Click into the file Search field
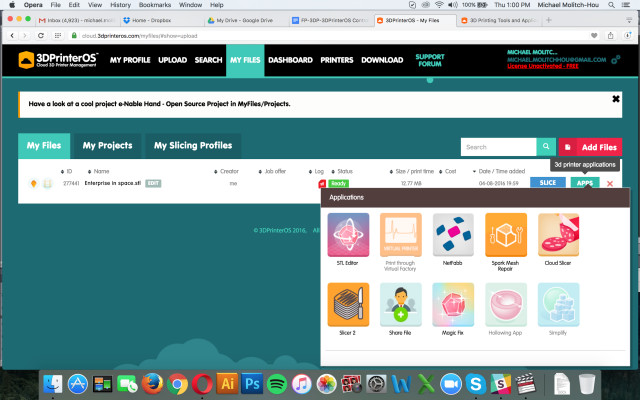Viewport: 640px width, 400px height. coord(497,147)
